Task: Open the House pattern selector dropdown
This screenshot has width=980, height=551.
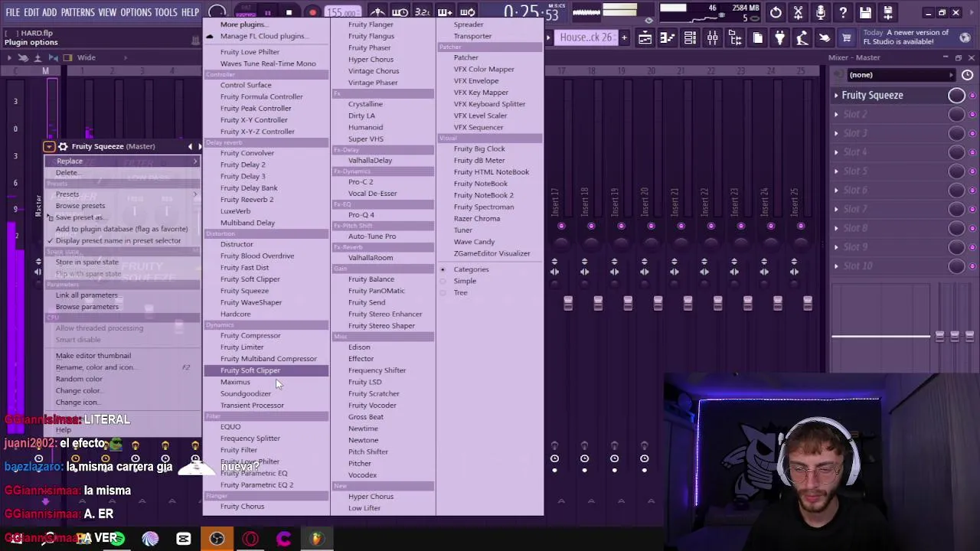Action: (586, 37)
